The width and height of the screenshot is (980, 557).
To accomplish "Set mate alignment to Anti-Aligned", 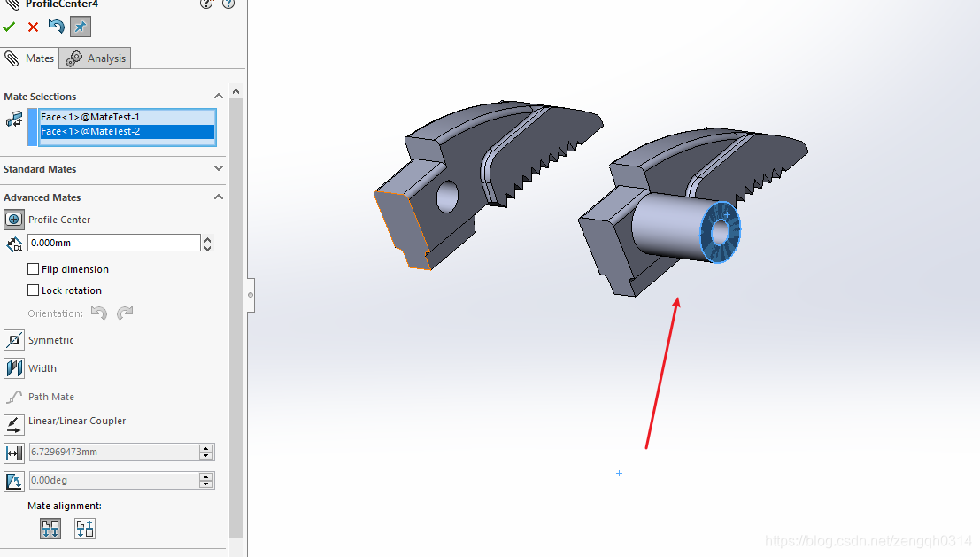I will pyautogui.click(x=85, y=529).
